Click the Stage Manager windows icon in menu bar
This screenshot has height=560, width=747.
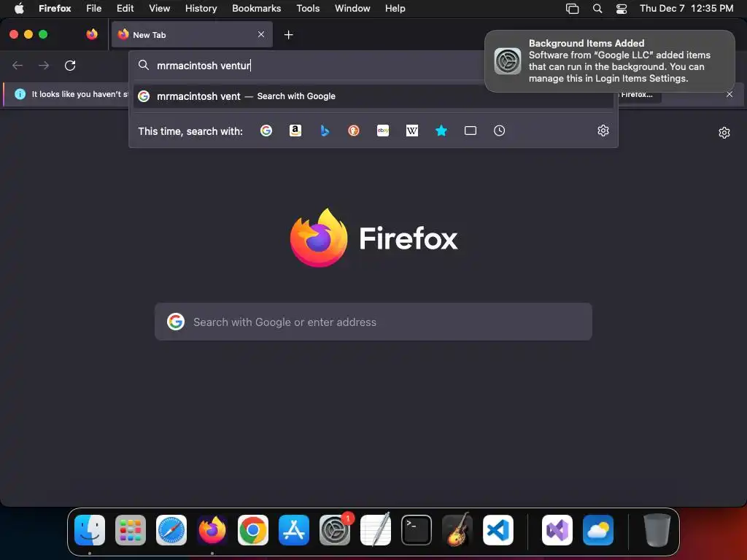click(572, 8)
